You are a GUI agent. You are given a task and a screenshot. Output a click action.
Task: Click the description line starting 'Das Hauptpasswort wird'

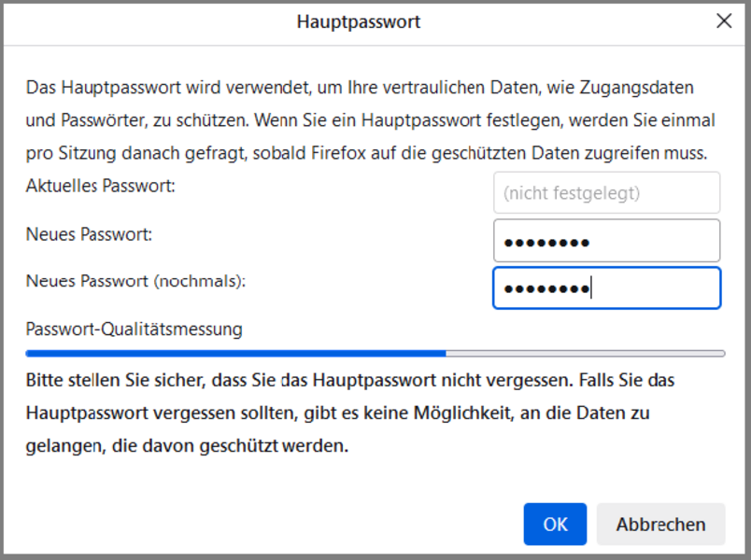coord(360,87)
